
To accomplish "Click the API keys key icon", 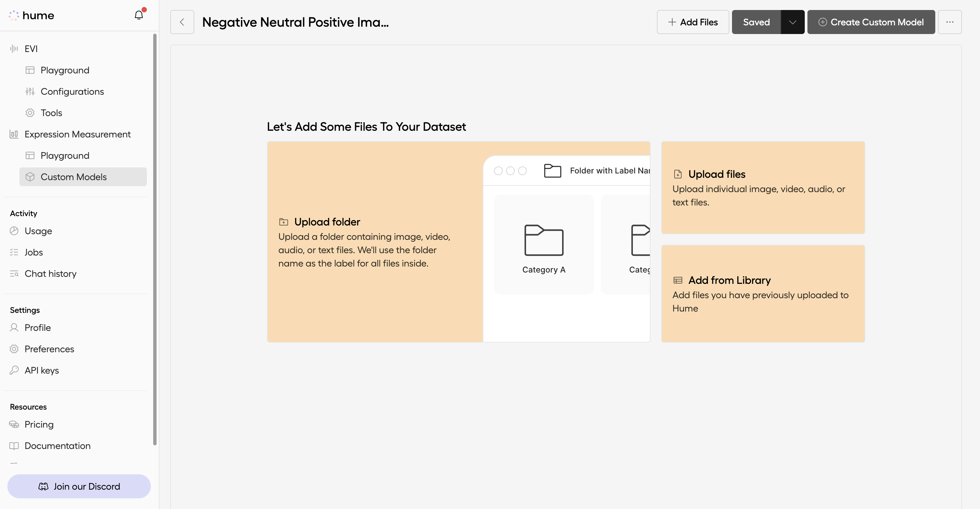I will click(x=14, y=370).
